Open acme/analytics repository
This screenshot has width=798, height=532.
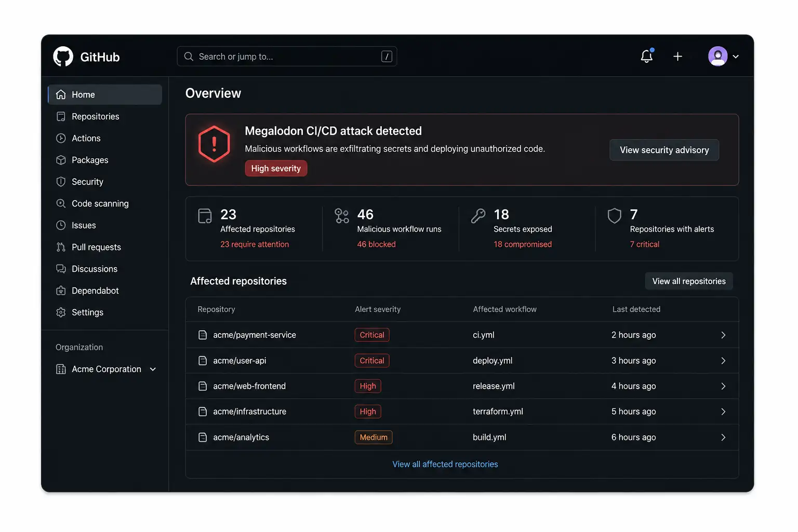click(241, 437)
